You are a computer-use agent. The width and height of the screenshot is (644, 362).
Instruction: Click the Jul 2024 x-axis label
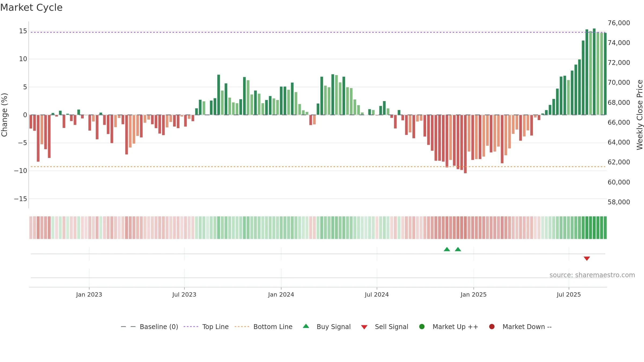pos(377,294)
